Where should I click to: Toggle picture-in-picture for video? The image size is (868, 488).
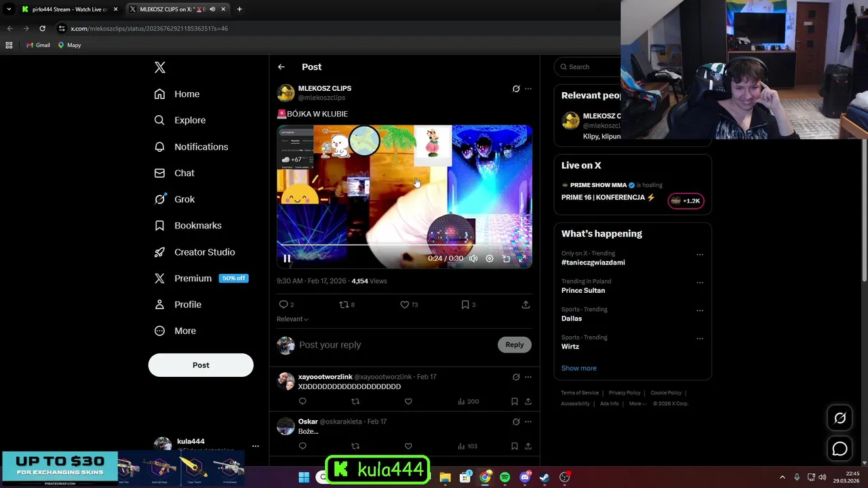coord(506,258)
